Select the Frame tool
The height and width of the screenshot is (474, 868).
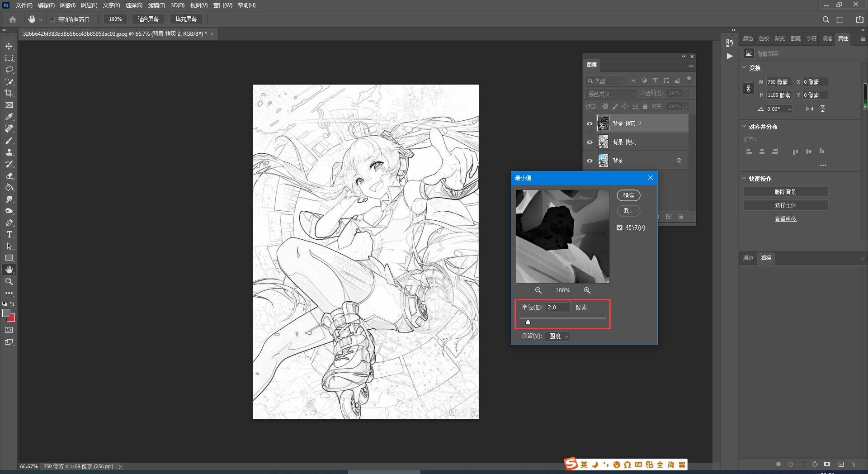(x=9, y=105)
